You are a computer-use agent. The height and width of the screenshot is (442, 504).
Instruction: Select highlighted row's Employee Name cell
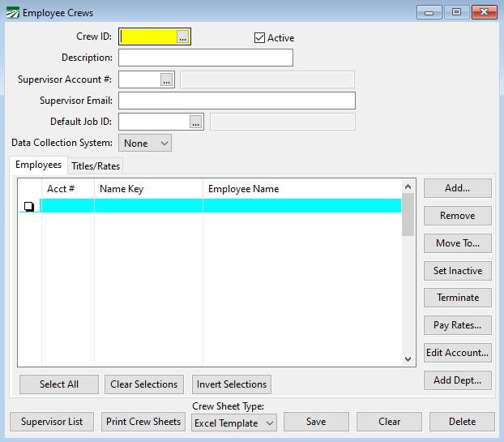pos(302,206)
